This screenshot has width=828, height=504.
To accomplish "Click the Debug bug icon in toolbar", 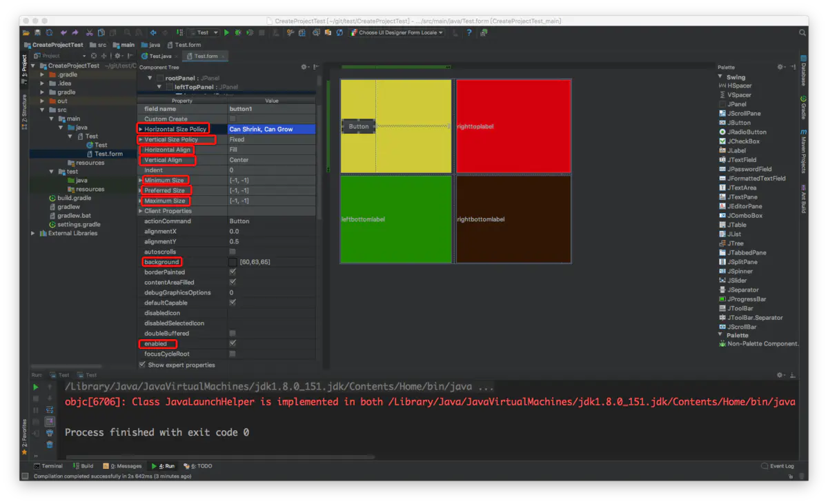I will [x=238, y=32].
